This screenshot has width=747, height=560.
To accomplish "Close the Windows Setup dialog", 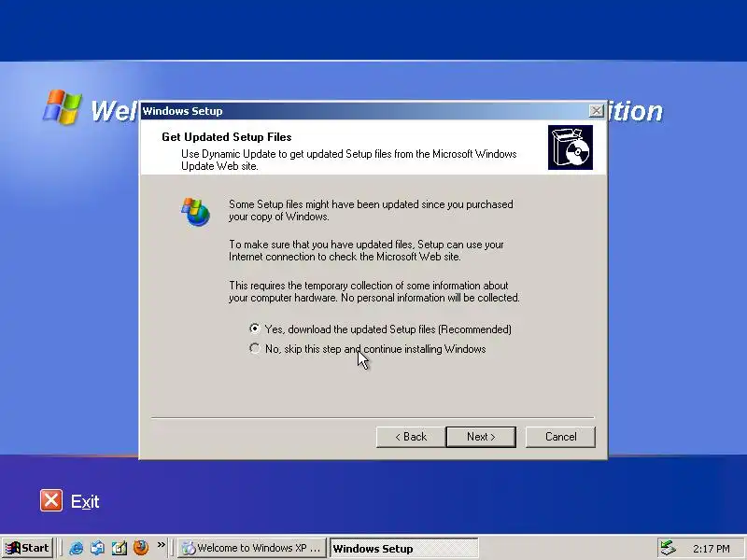I will coord(596,111).
